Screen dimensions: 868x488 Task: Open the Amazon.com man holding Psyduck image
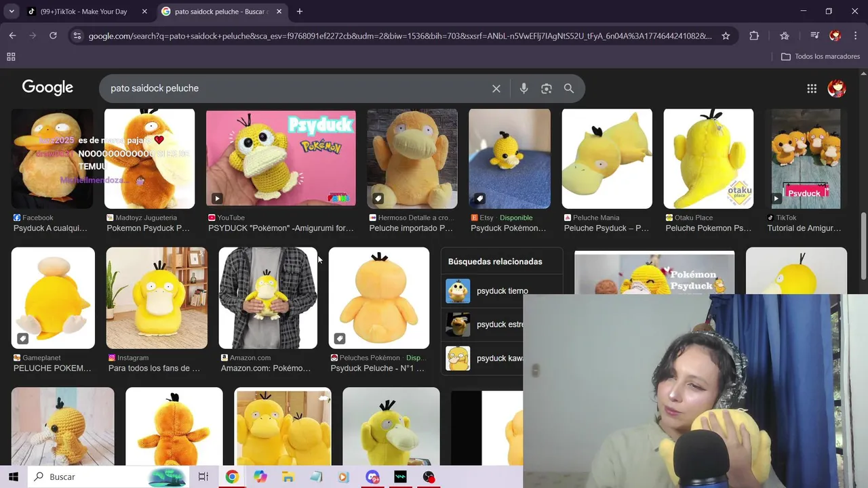tap(268, 298)
